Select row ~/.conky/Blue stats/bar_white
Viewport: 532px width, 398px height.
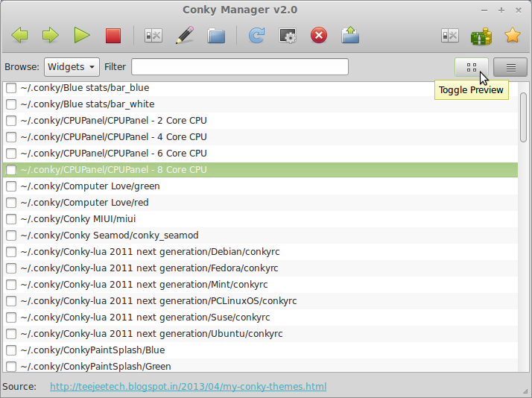pos(260,104)
